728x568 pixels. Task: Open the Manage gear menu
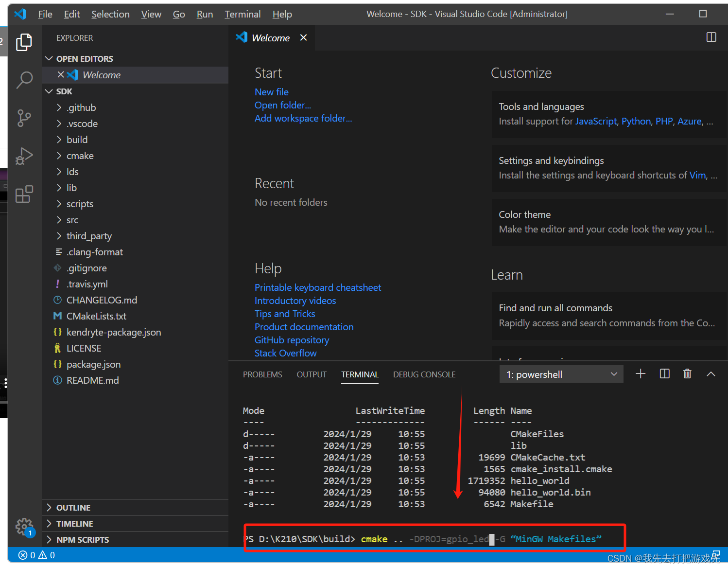pos(24,527)
